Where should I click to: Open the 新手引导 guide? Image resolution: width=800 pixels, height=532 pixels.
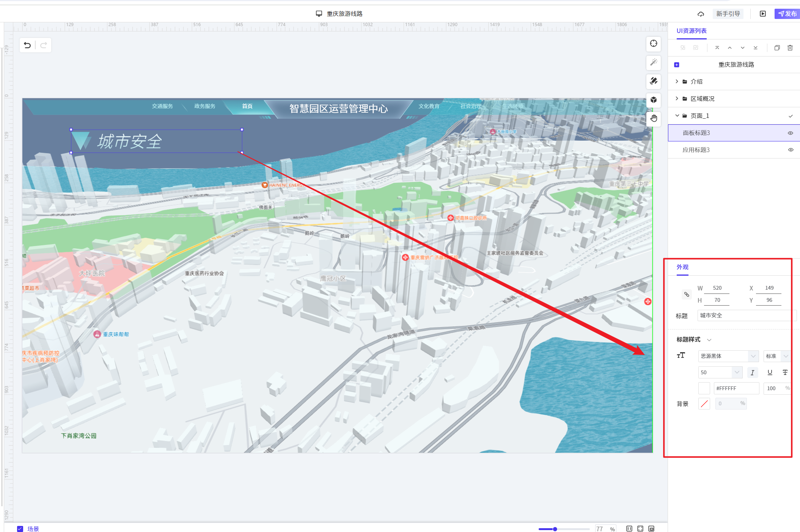click(x=728, y=14)
